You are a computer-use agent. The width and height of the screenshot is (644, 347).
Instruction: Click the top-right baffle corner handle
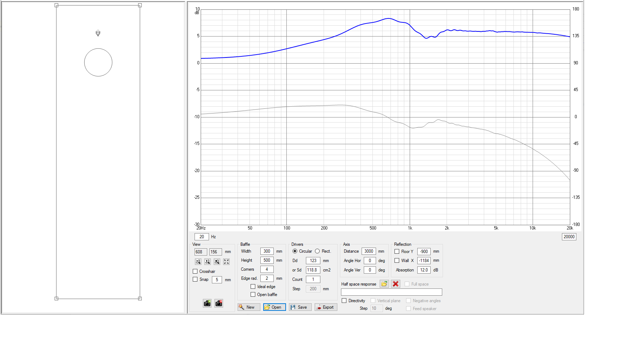(x=140, y=5)
